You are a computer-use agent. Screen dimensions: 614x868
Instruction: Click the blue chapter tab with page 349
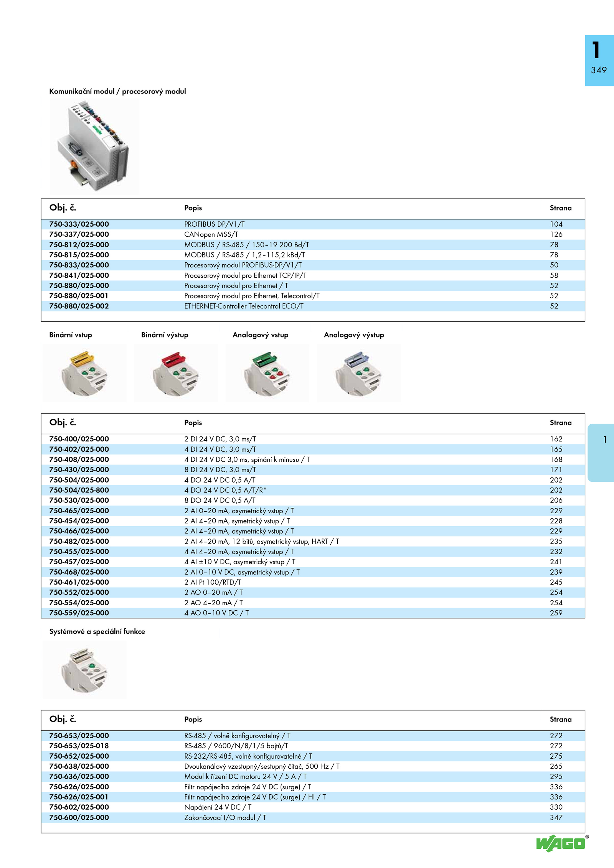(x=599, y=61)
